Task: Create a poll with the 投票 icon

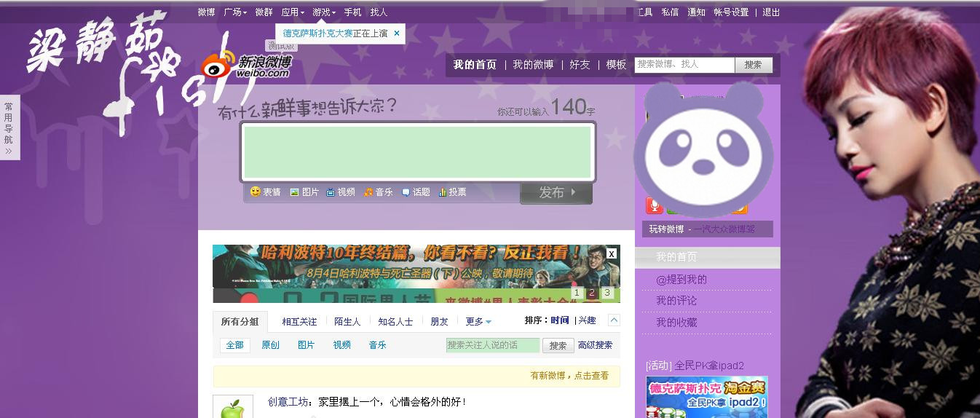Action: pyautogui.click(x=442, y=192)
